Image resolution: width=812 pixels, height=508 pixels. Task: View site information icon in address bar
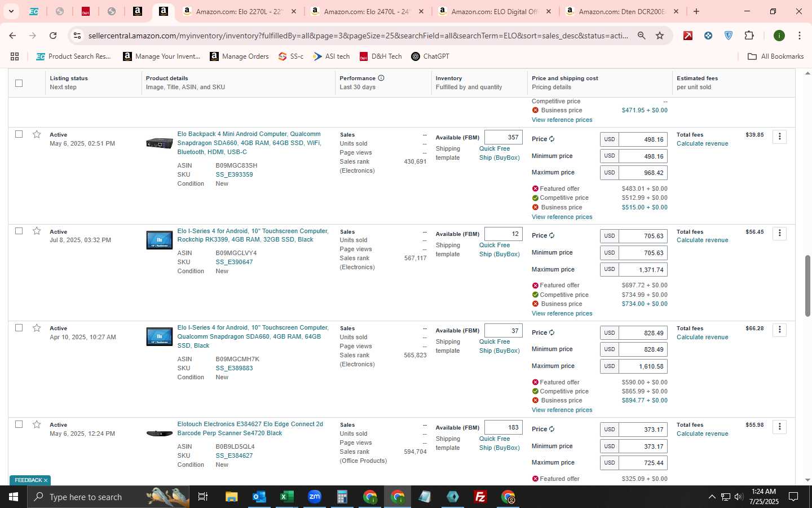tap(77, 36)
